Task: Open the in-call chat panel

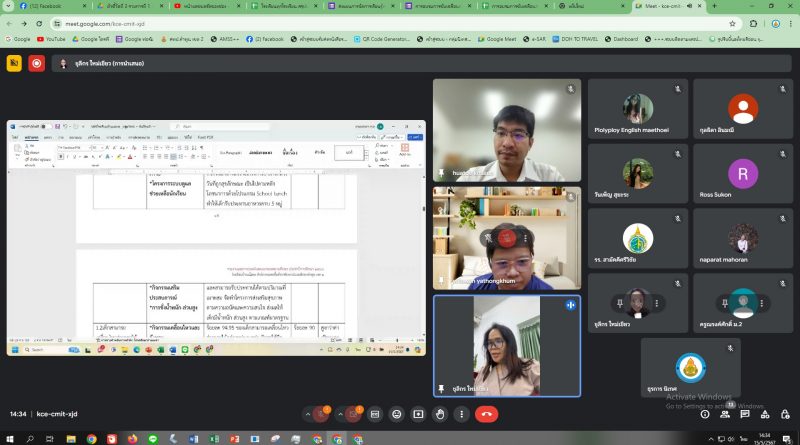Action: click(x=746, y=413)
